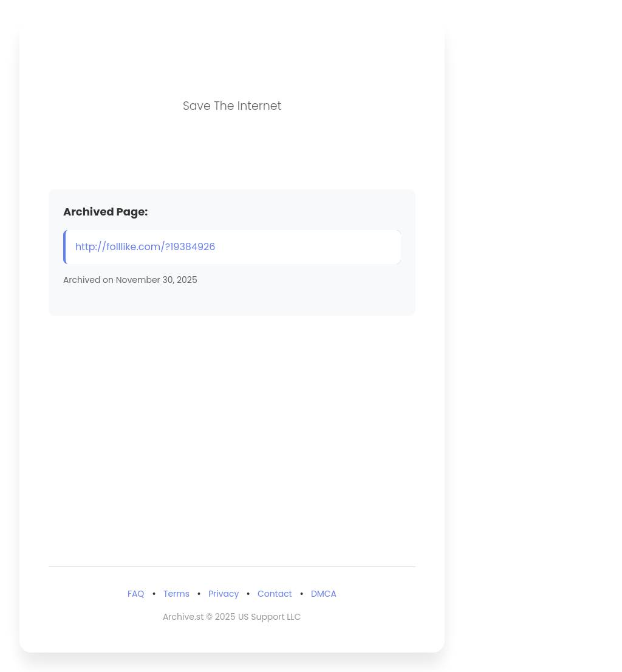Click the bullet between Terms and Privacy

pos(199,594)
